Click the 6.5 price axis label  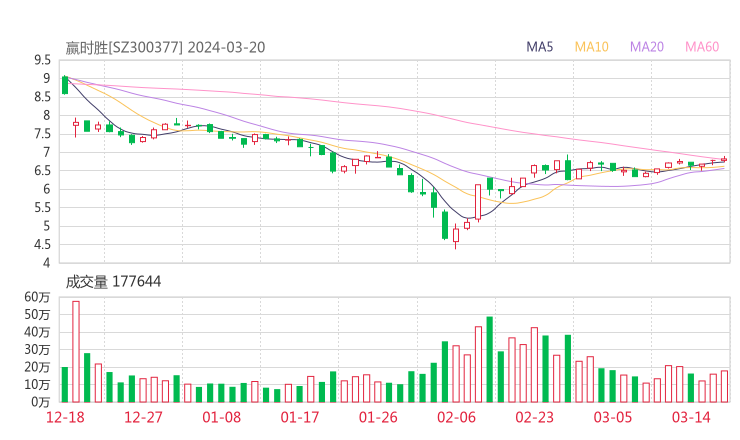(x=42, y=171)
